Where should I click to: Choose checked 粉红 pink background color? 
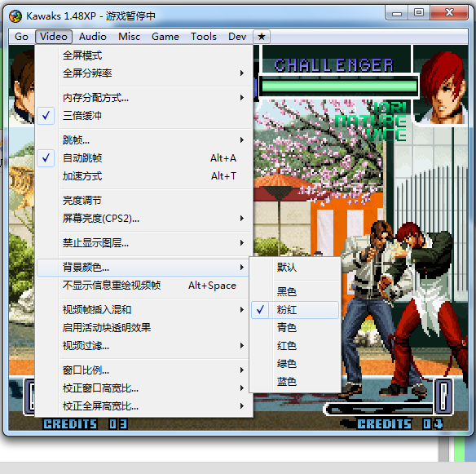coord(295,310)
